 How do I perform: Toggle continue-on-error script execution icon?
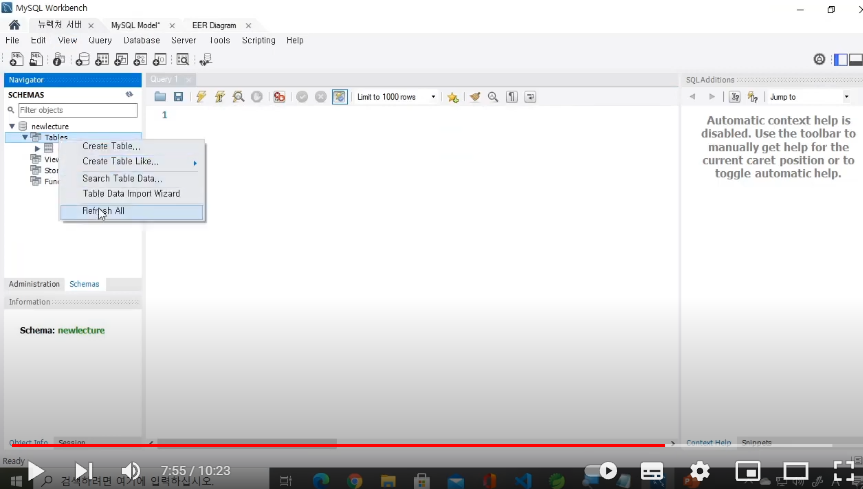click(280, 97)
